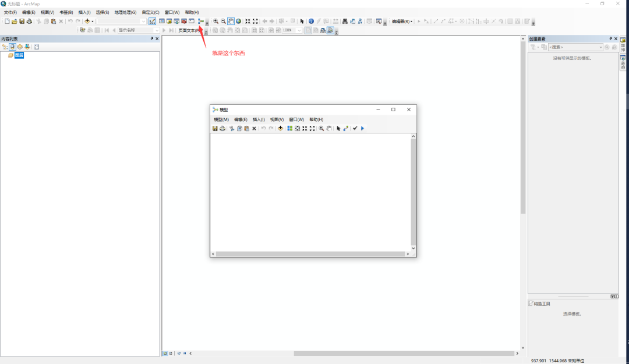Select the 图层 item in table of contents
The image size is (629, 364).
click(x=19, y=55)
